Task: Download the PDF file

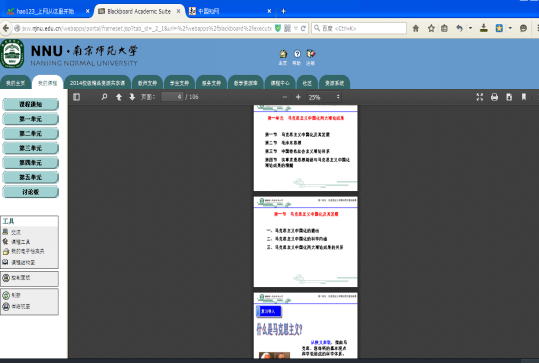Action: [509, 97]
